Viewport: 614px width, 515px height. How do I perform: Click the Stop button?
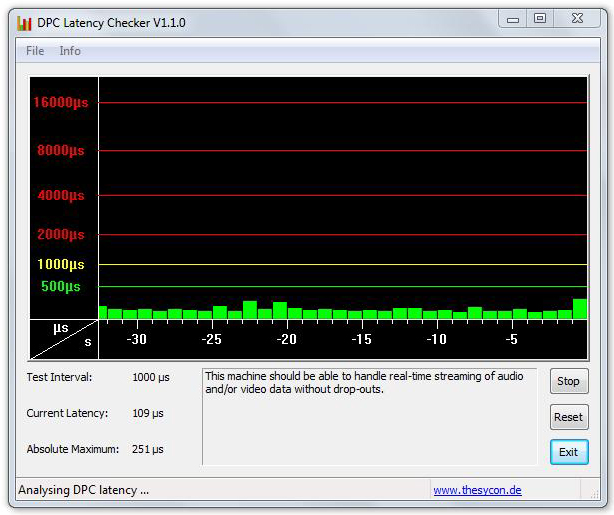[x=569, y=381]
